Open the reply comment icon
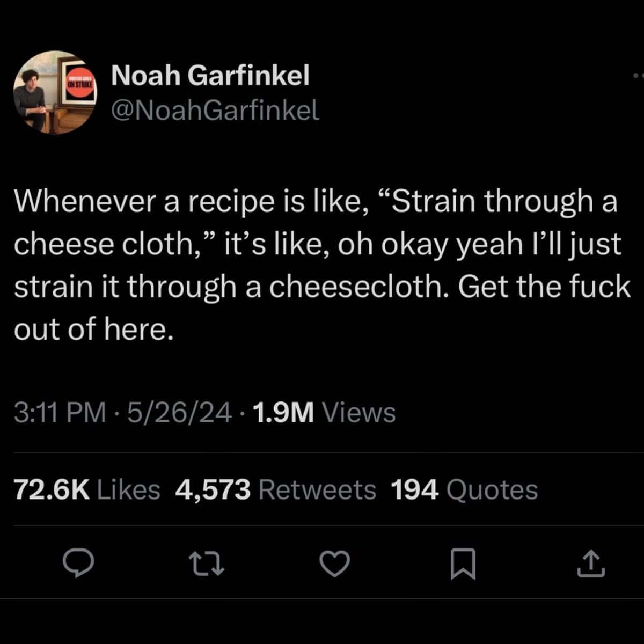The image size is (644, 644). [79, 563]
